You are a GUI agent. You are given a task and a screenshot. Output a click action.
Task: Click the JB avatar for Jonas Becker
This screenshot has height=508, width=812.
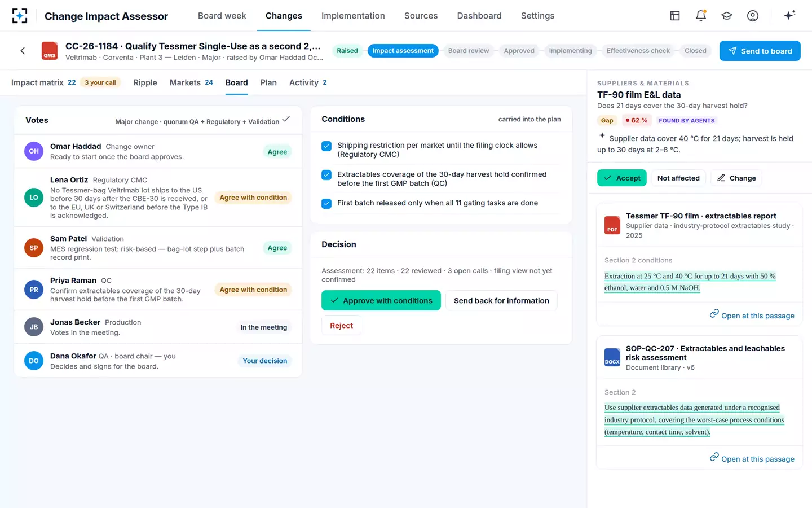click(34, 327)
